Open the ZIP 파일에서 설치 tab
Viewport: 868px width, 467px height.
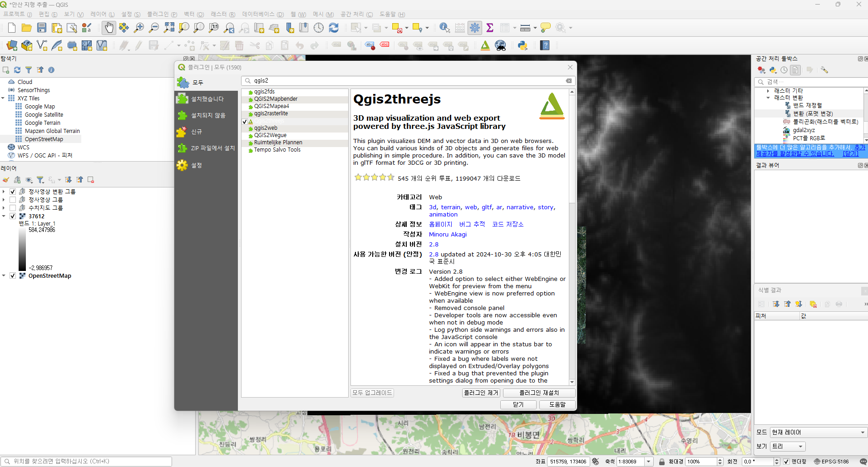click(207, 148)
